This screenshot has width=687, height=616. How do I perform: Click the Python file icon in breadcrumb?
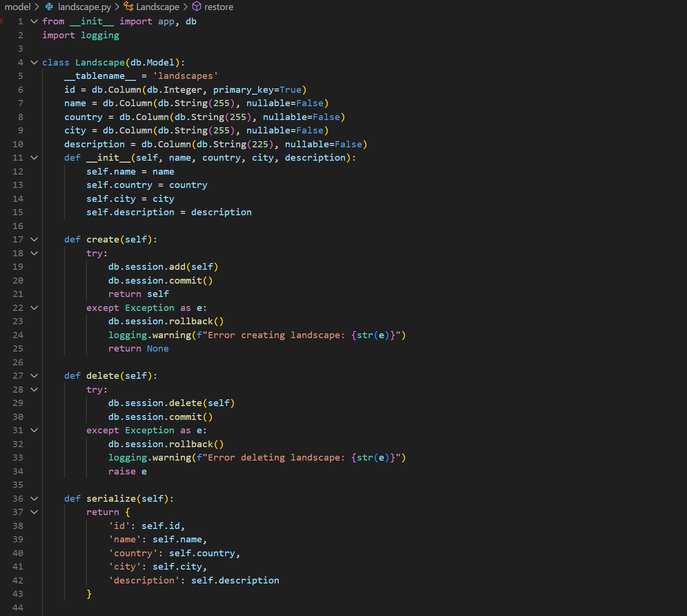(49, 7)
